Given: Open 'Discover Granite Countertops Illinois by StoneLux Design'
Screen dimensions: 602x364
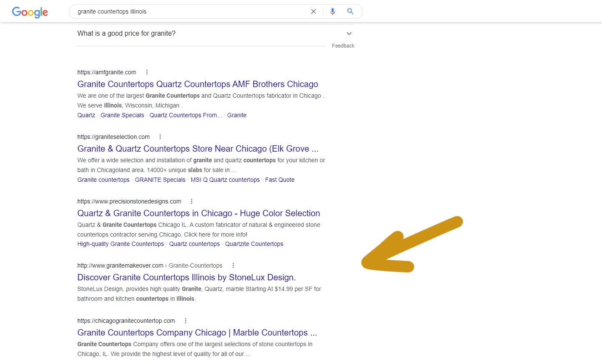Looking at the screenshot, I should (x=187, y=277).
